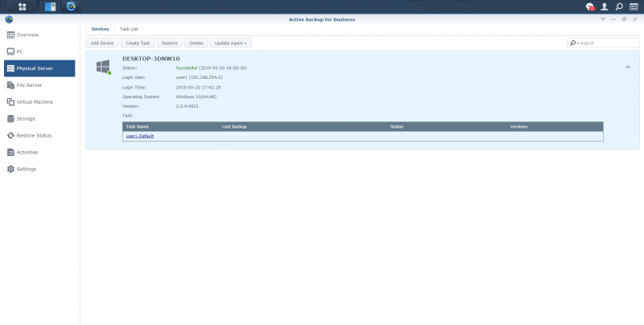Click the Delete button

[x=196, y=43]
